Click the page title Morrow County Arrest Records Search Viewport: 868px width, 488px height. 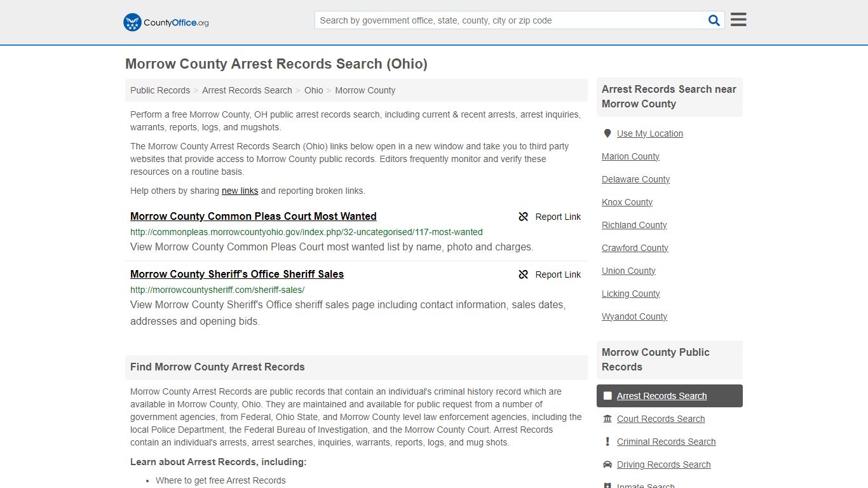(276, 64)
